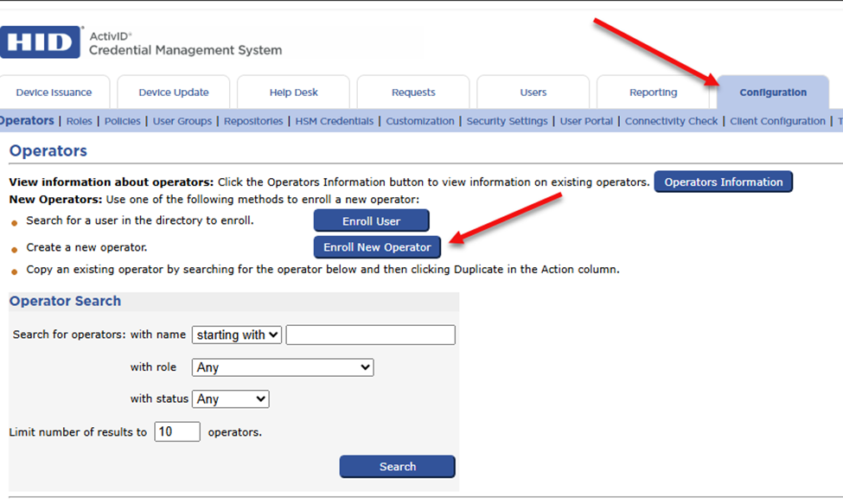The image size is (843, 504).
Task: Click the Operator Search section title
Action: coord(65,301)
